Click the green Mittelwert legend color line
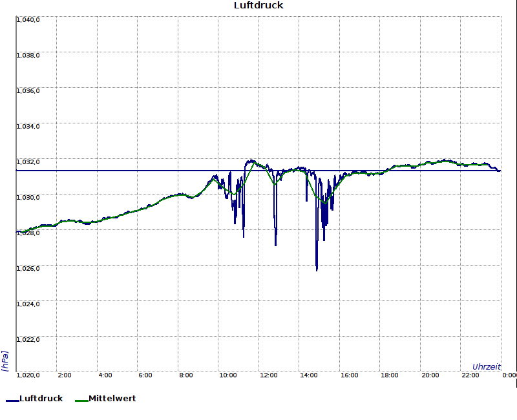This screenshot has width=517, height=420. click(81, 401)
